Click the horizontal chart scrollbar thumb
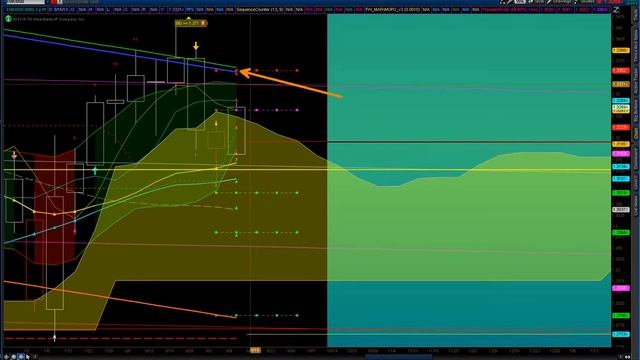The image size is (640, 360). (x=398, y=357)
